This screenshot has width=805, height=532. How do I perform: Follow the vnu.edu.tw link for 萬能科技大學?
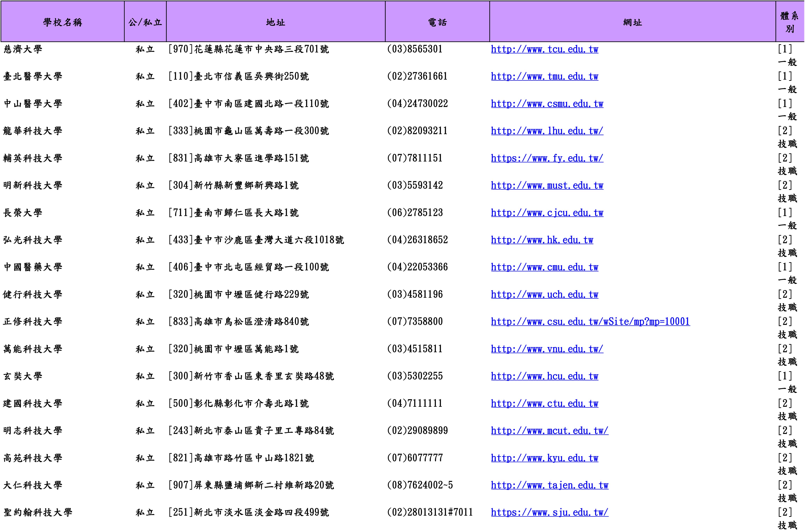pos(547,349)
